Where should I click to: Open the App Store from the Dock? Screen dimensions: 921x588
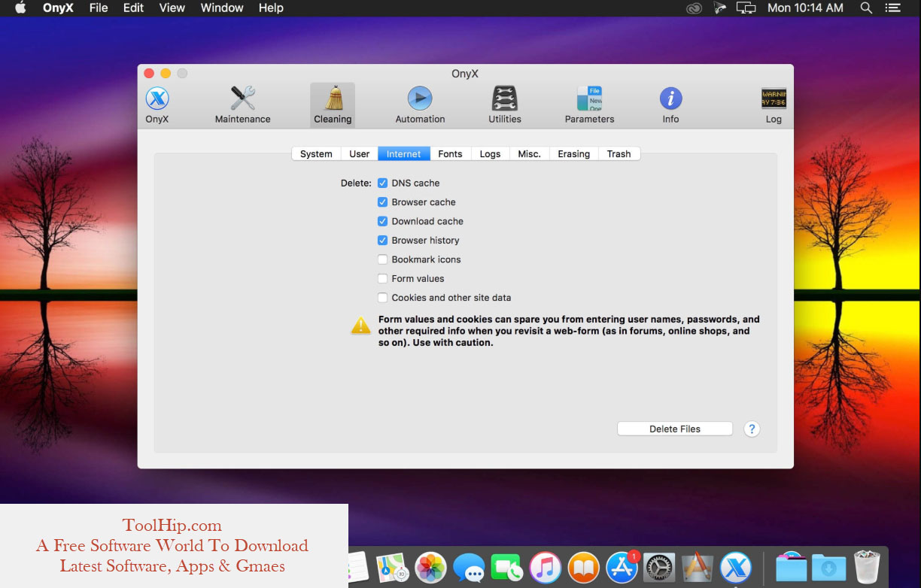tap(622, 567)
